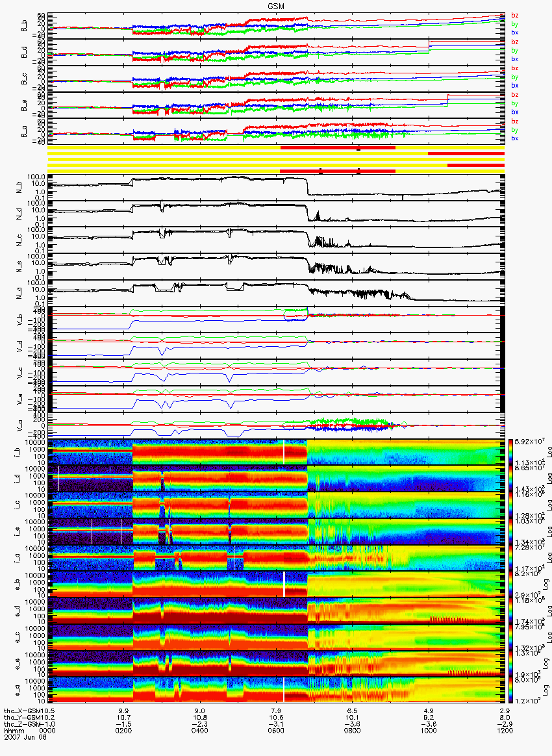Select the B_a panel axis label

(x=24, y=132)
